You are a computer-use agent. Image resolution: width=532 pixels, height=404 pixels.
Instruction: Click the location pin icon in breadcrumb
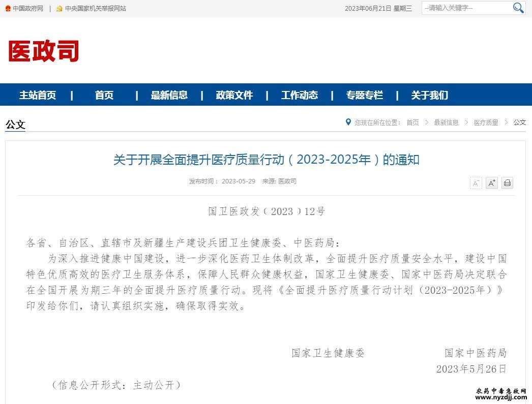348,122
